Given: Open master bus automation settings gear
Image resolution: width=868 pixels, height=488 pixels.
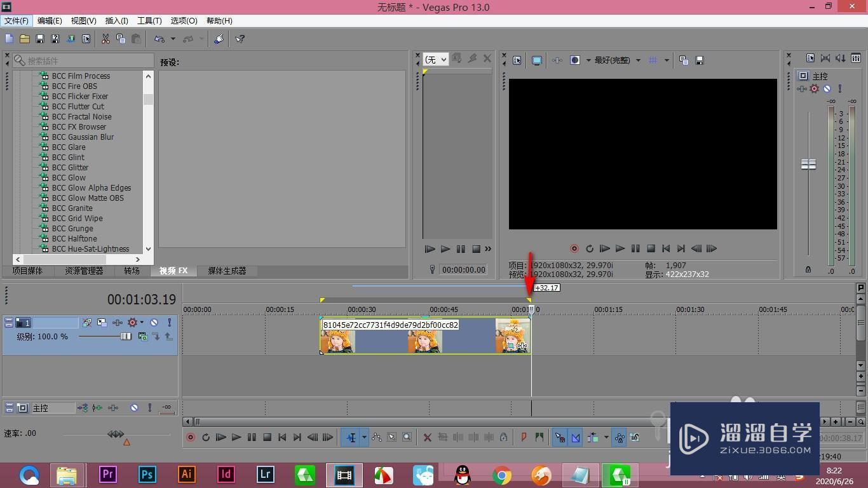Looking at the screenshot, I should pyautogui.click(x=814, y=89).
